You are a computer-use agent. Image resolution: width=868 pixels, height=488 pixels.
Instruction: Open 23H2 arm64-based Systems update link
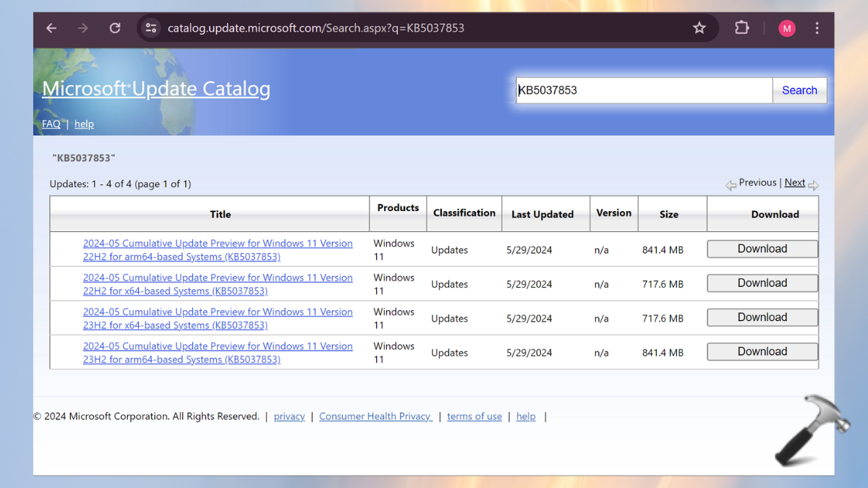(x=218, y=353)
